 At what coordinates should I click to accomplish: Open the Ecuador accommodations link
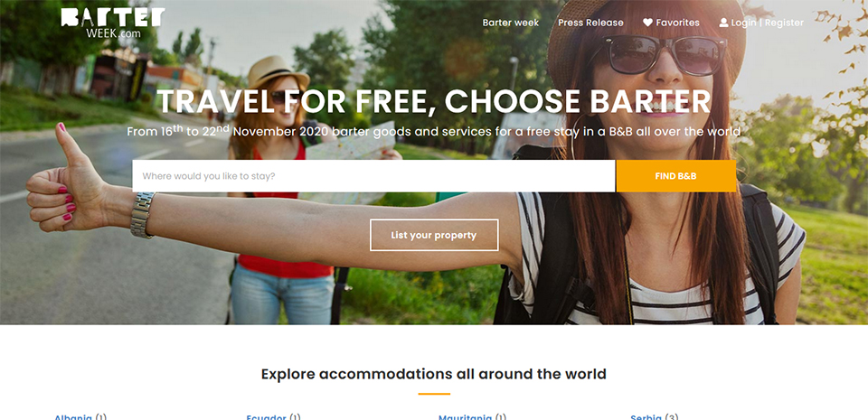pyautogui.click(x=266, y=417)
